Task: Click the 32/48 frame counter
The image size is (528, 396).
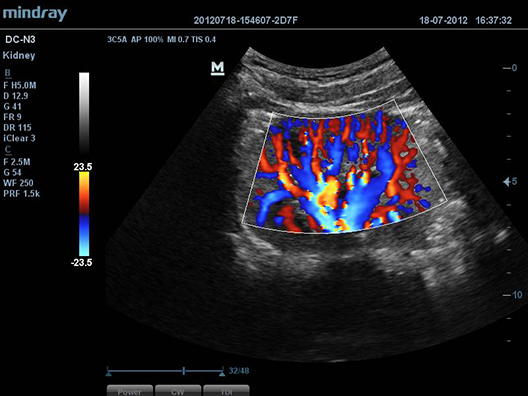Action: 239,371
